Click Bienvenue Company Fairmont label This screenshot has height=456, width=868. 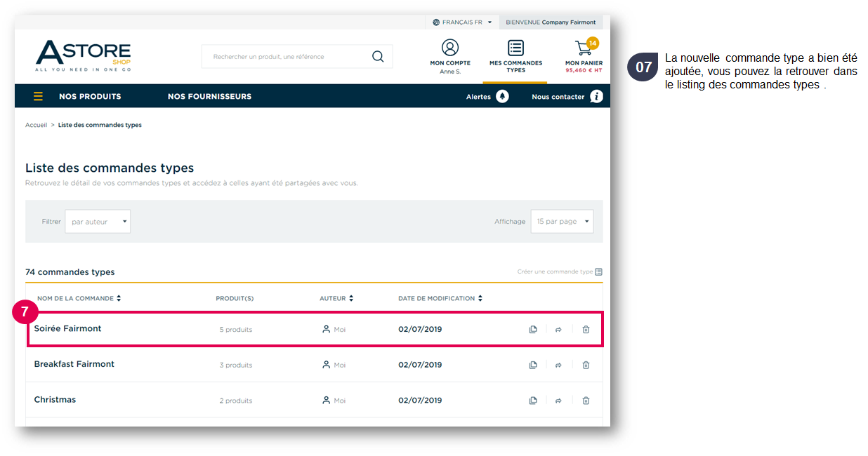click(x=551, y=22)
